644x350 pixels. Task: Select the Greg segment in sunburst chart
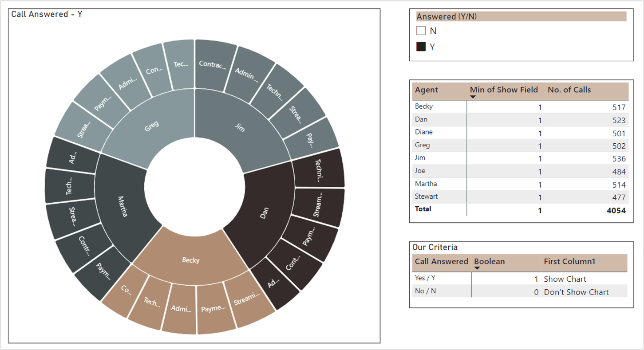(x=151, y=126)
